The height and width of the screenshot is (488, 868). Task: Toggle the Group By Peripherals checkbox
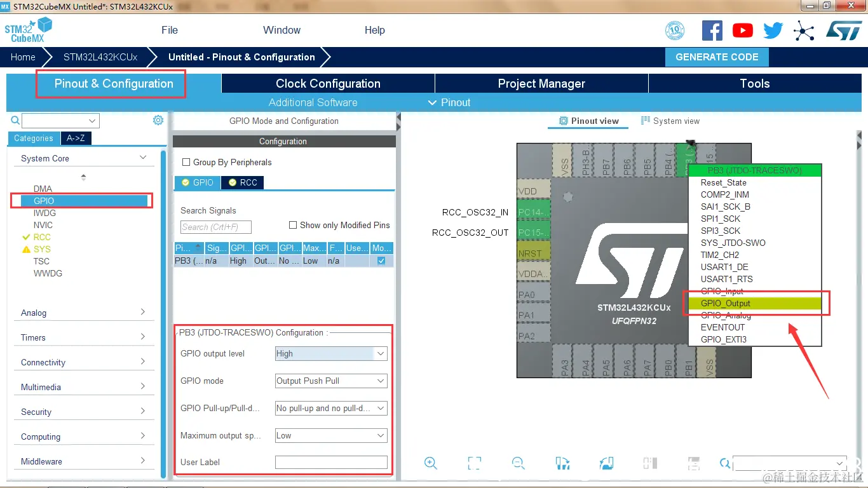point(186,162)
